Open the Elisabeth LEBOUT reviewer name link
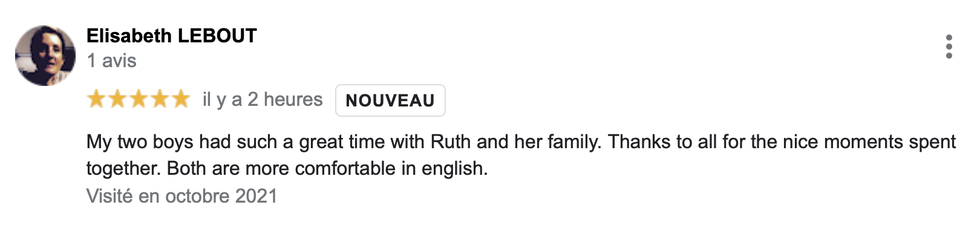 click(172, 36)
